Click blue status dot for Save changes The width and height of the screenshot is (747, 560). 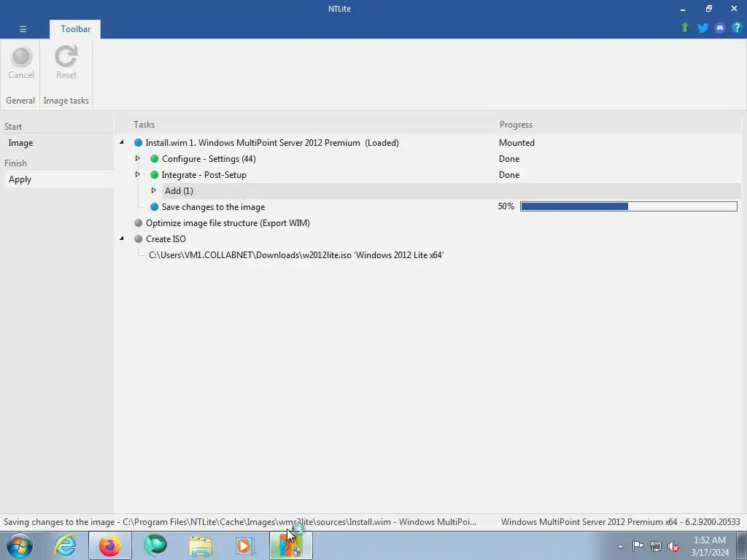point(155,206)
